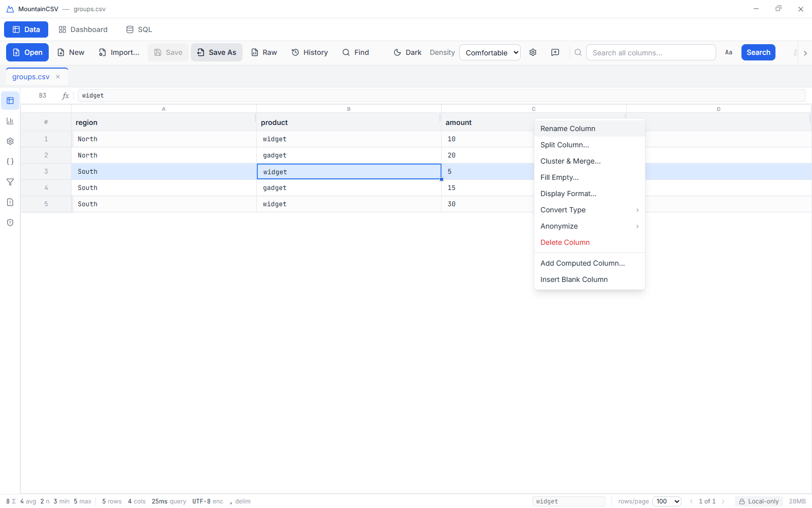Close the groups.csv tab
Screen dimensions: 812x508
click(x=58, y=77)
